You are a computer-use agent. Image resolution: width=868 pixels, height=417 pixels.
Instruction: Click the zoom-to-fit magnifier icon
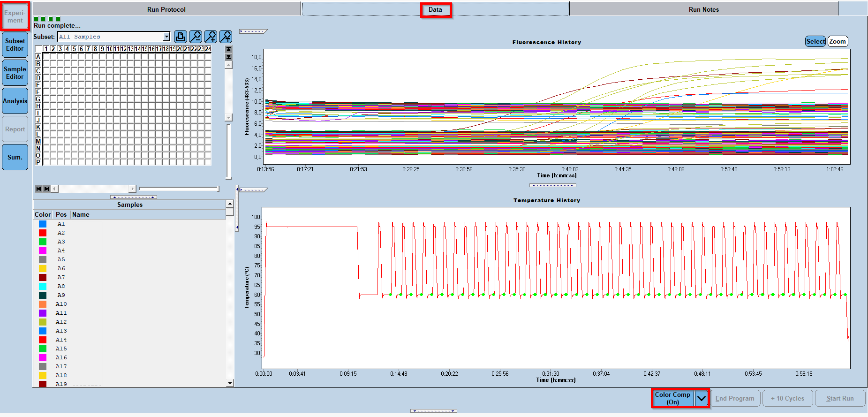pos(226,37)
